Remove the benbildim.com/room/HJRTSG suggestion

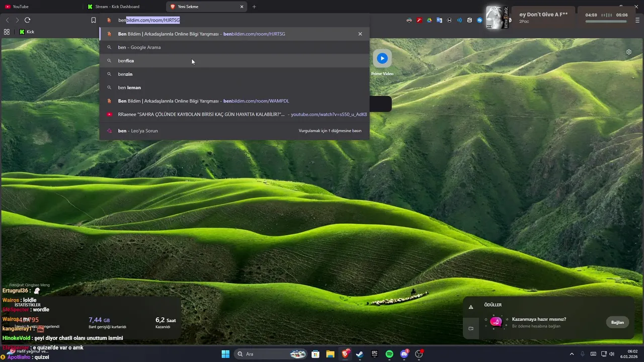360,34
